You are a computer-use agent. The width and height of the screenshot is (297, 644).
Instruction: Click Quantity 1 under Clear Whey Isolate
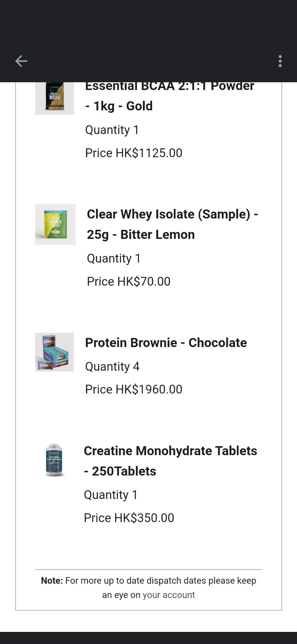[113, 259]
